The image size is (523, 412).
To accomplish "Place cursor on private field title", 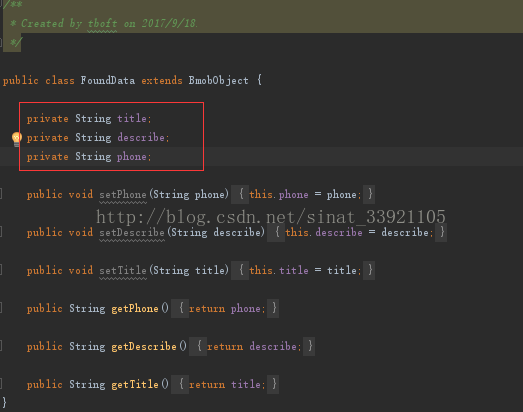I will (131, 118).
